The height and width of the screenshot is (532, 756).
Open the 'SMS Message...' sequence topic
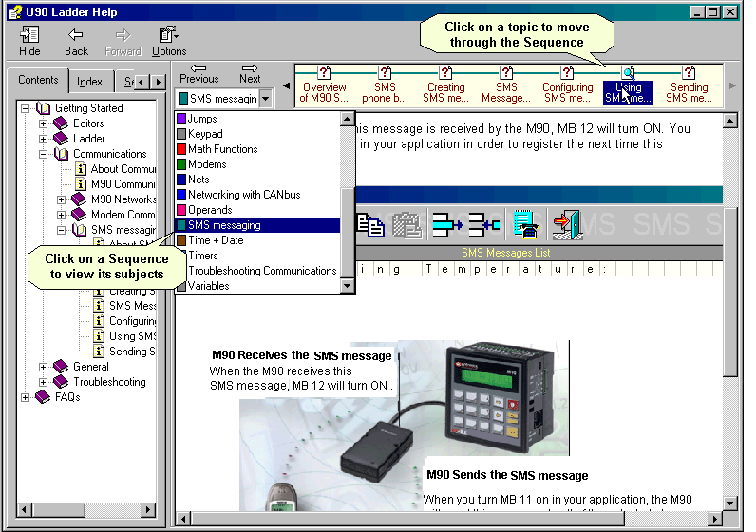(x=506, y=85)
